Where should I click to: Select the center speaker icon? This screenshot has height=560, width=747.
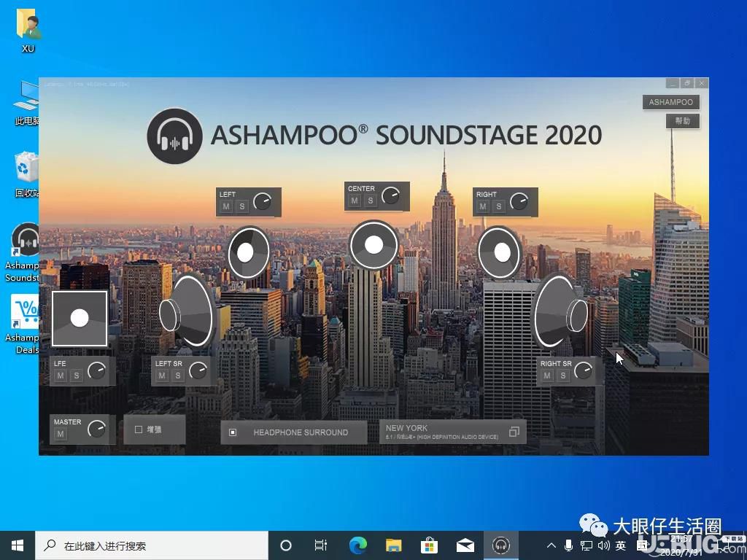coord(373,245)
